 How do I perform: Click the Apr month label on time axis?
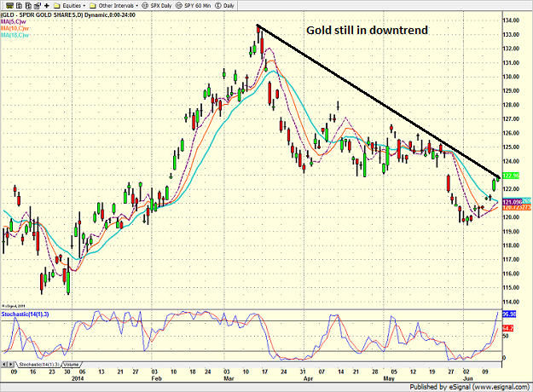pyautogui.click(x=308, y=378)
